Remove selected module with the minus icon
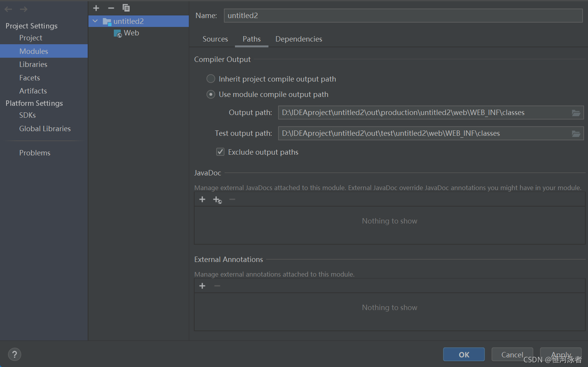 (111, 8)
